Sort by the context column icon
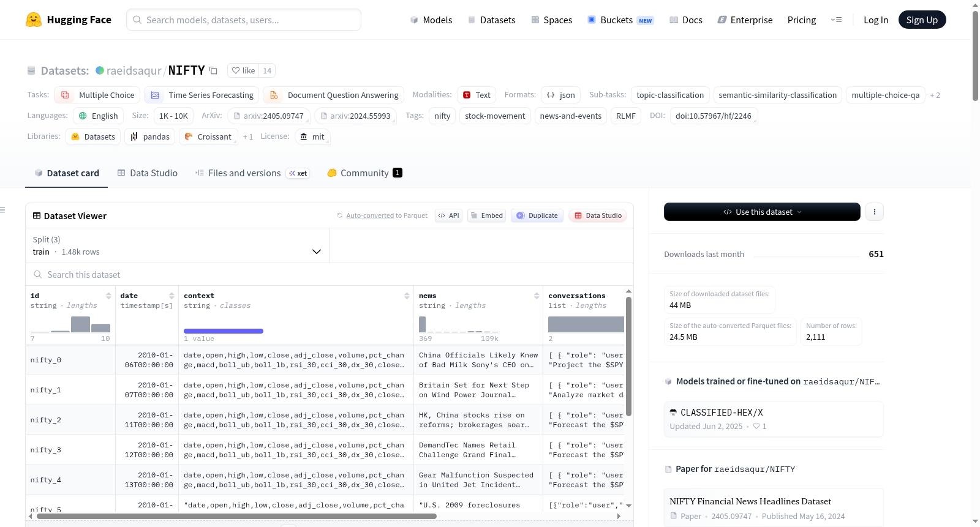This screenshot has width=980, height=527. (407, 296)
